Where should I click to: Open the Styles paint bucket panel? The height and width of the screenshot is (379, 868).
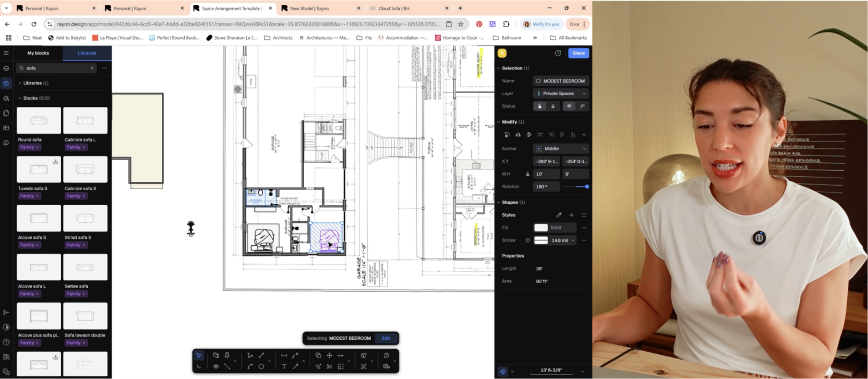point(6,98)
